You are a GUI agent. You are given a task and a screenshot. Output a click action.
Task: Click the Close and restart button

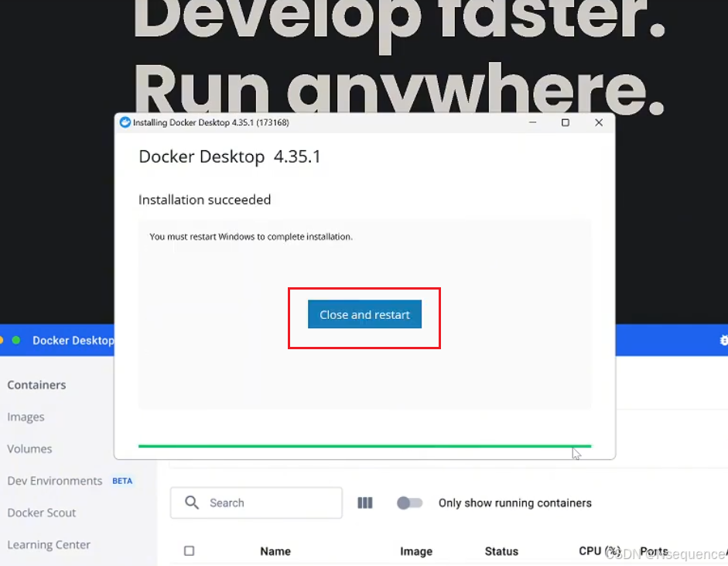click(364, 314)
